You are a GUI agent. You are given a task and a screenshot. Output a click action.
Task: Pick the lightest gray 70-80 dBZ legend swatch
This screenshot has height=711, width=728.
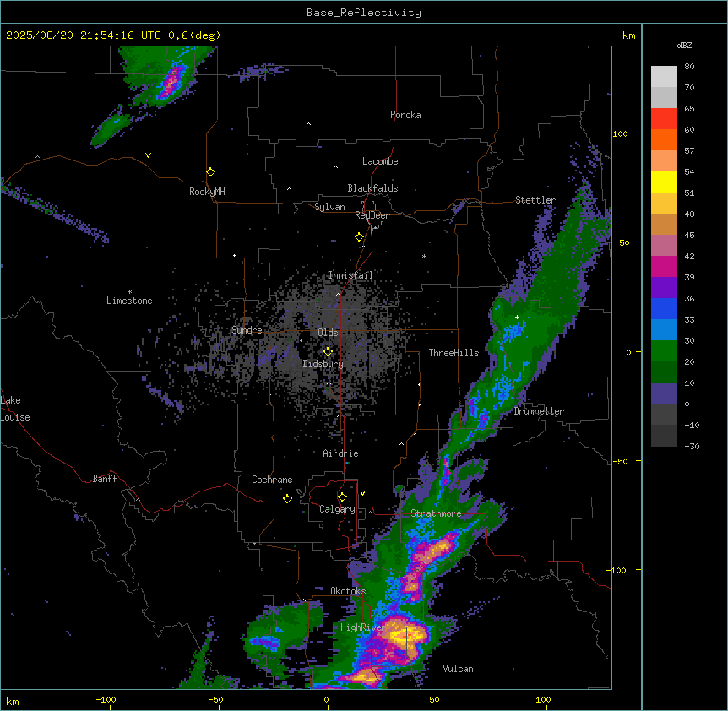[x=664, y=77]
